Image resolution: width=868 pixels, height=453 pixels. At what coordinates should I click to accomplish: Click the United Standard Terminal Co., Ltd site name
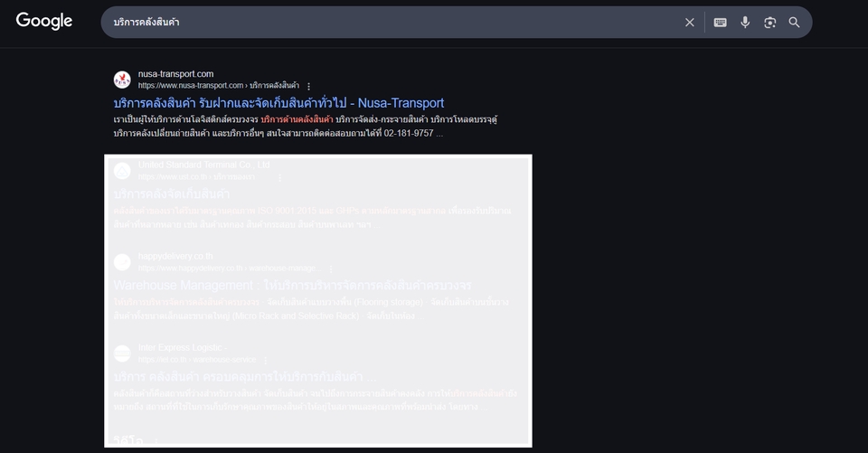203,165
